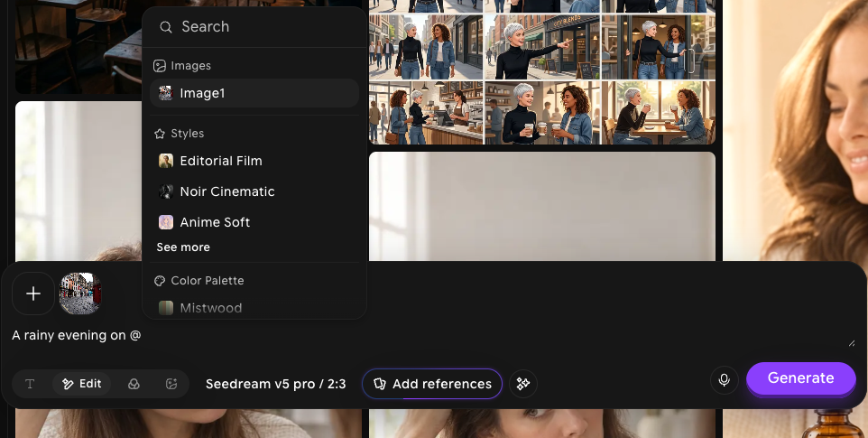Screen dimensions: 868x438
Task: Switch to Edit mode
Action: click(81, 384)
